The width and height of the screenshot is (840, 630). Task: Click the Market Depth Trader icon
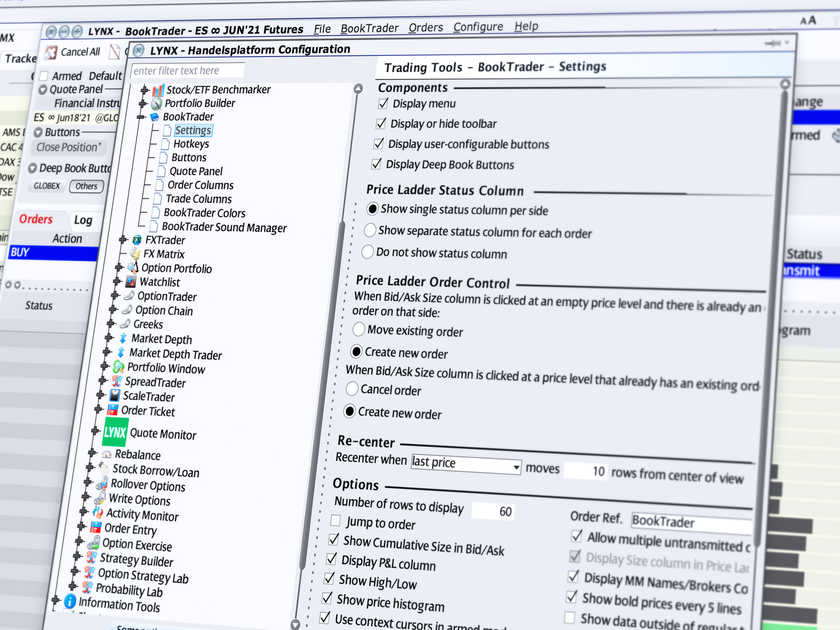[121, 352]
